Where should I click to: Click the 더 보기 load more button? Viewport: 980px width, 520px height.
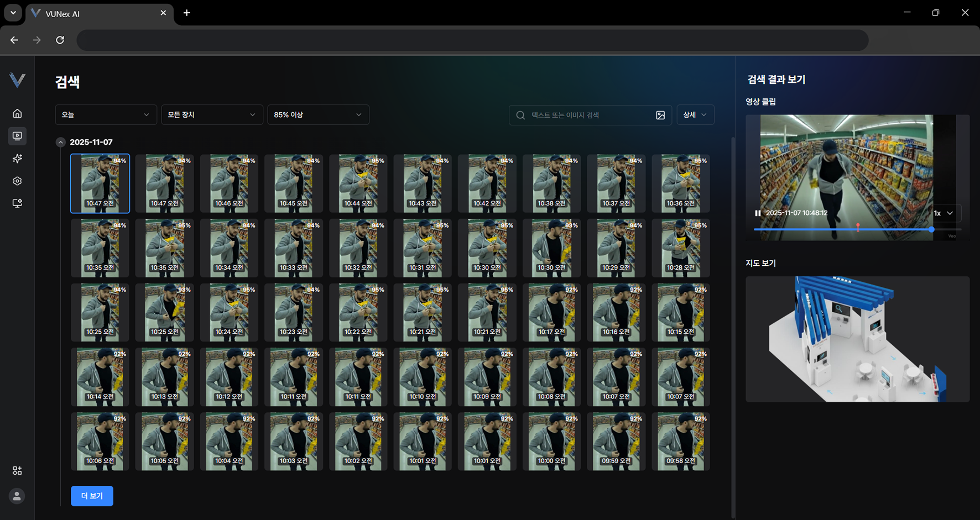coord(92,496)
